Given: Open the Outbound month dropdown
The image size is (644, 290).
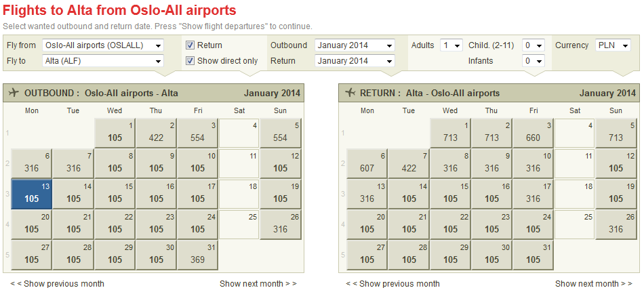Looking at the screenshot, I should pos(355,45).
